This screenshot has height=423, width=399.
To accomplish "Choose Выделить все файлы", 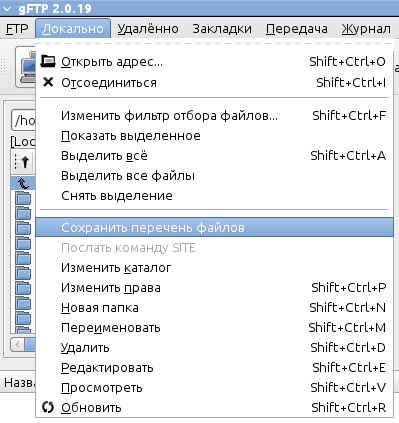I will pos(214,176).
